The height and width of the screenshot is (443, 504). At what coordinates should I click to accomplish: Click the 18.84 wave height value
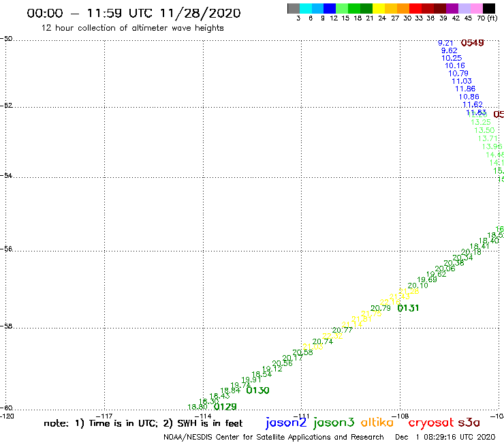tap(230, 391)
